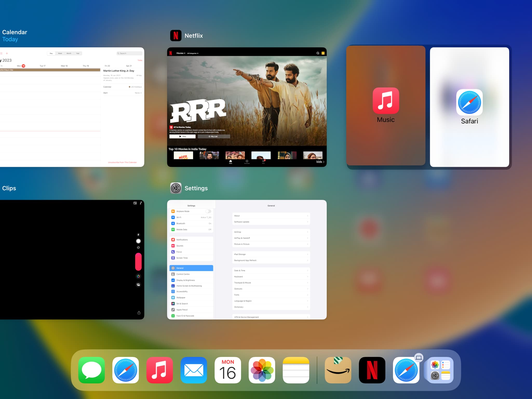Change Alert None option in Calendar
Viewport: 532px width, 399px height.
138,93
